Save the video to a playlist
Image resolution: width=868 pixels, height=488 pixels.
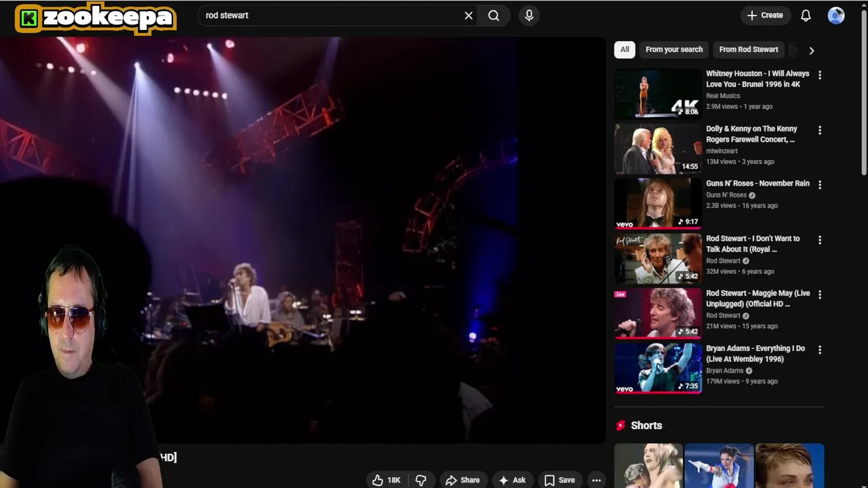(x=559, y=480)
